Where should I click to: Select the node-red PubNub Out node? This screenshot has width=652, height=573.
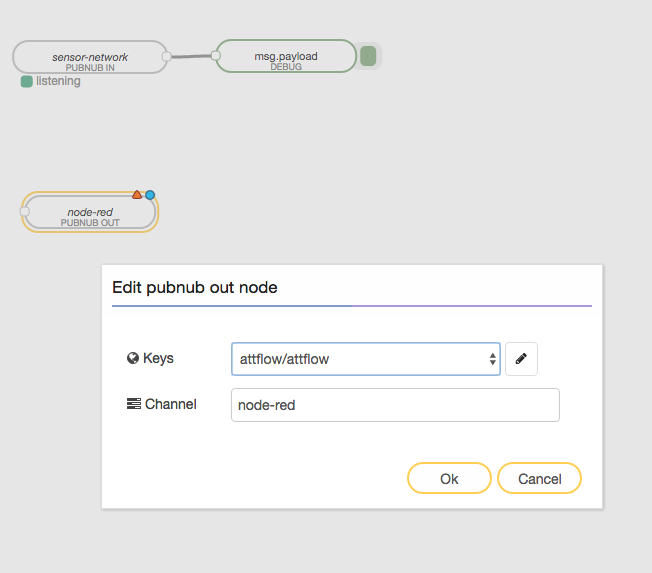pos(90,213)
